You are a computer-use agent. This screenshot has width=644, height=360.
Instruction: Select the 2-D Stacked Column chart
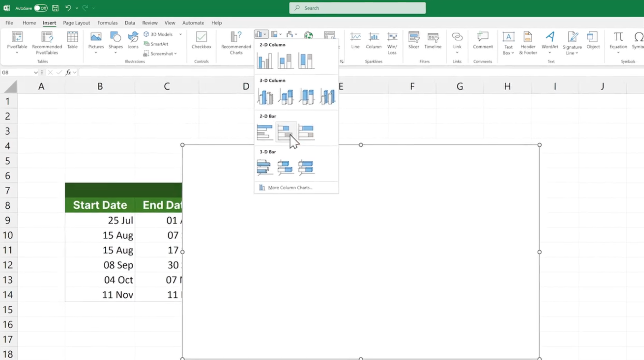point(286,61)
